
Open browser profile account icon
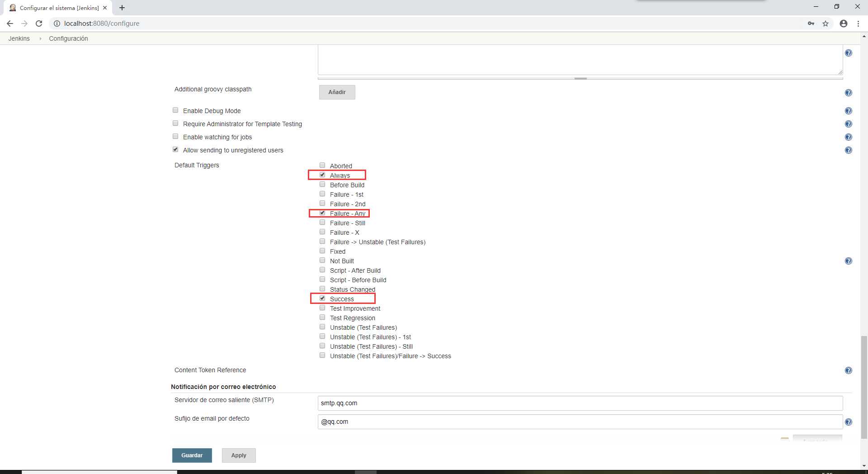[x=844, y=24]
